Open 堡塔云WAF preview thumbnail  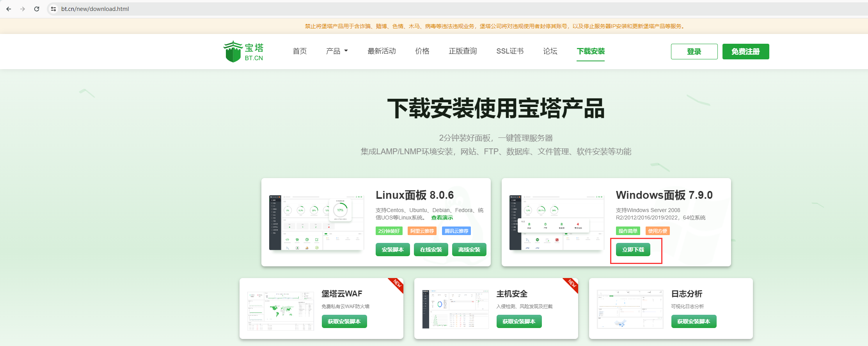tap(280, 310)
